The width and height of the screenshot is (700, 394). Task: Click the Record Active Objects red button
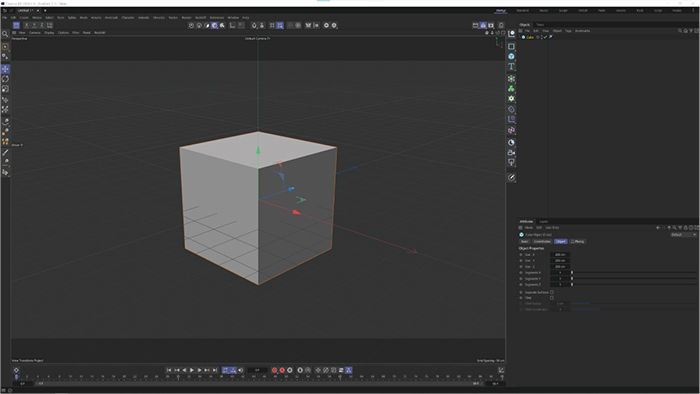[x=275, y=370]
